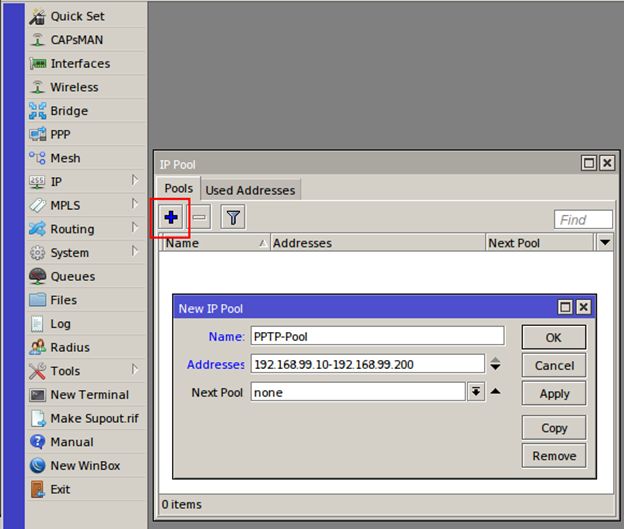Click the remove (minus) toolbar button
624x529 pixels.
pos(199,217)
